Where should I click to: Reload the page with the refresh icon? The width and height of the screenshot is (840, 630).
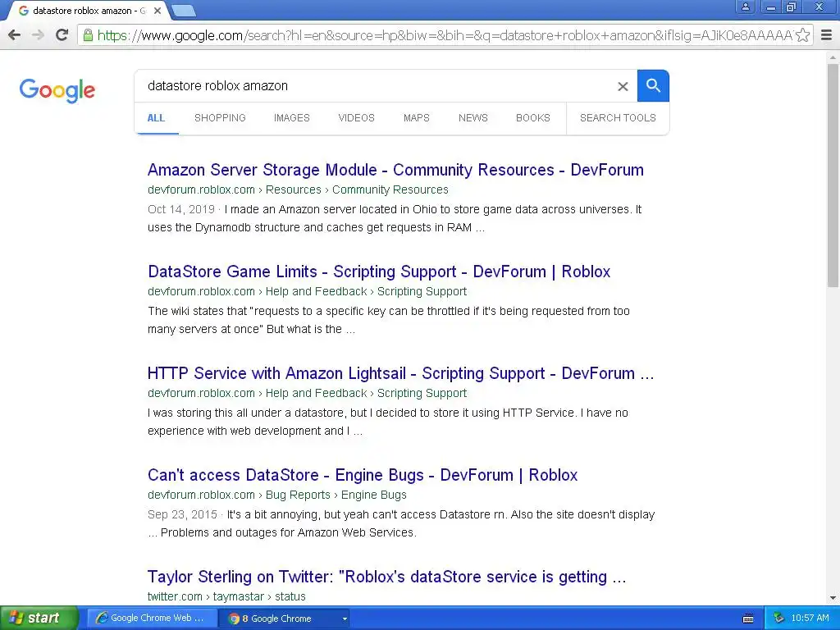coord(62,35)
